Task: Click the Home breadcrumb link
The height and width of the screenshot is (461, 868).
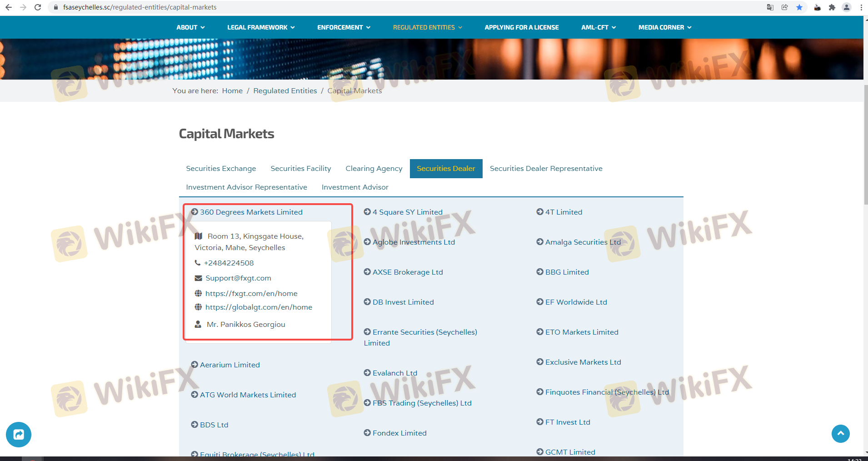Action: tap(232, 91)
